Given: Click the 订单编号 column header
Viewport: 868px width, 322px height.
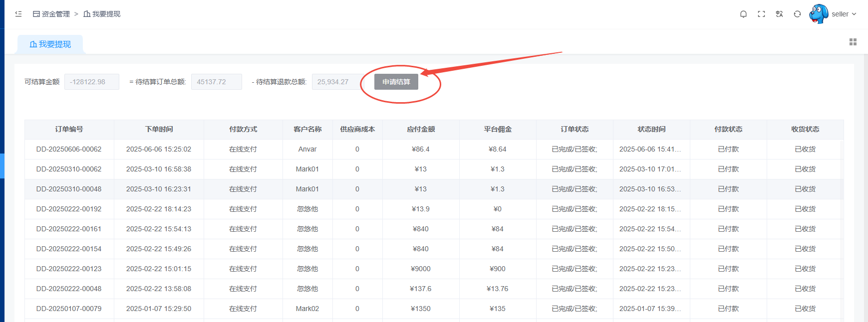Looking at the screenshot, I should click(x=69, y=129).
